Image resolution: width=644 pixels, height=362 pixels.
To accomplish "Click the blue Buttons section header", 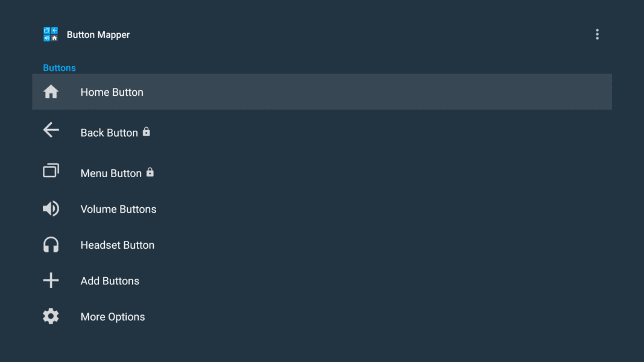I will [59, 68].
